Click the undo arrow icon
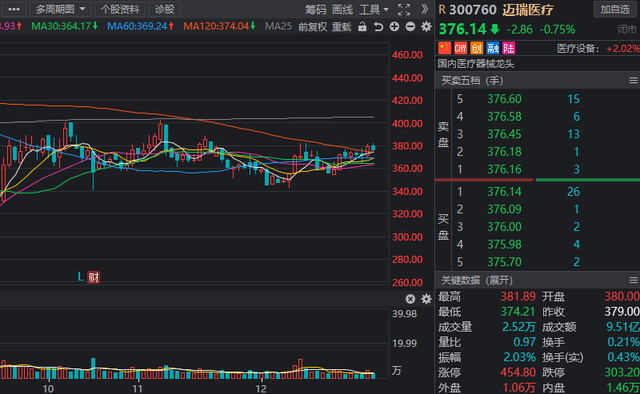The width and height of the screenshot is (640, 394). pyautogui.click(x=378, y=27)
